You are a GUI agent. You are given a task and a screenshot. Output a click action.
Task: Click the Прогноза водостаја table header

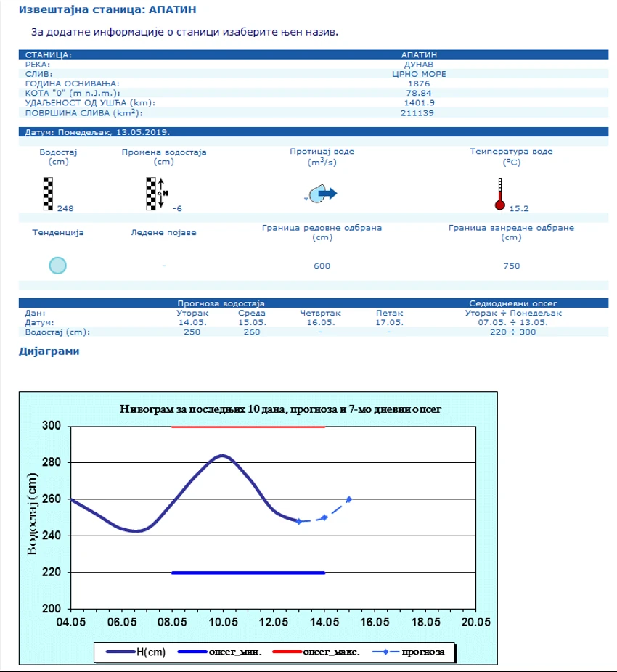click(x=221, y=303)
